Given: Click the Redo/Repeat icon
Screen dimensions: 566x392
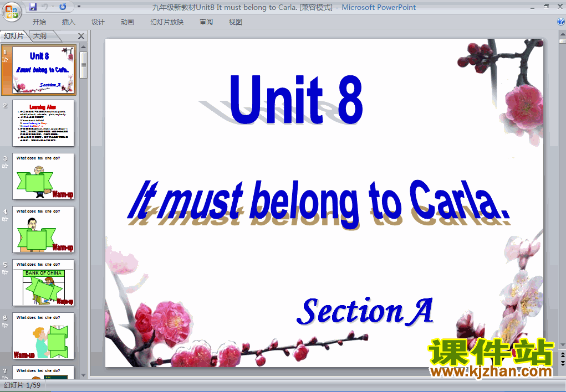Looking at the screenshot, I should point(63,7).
